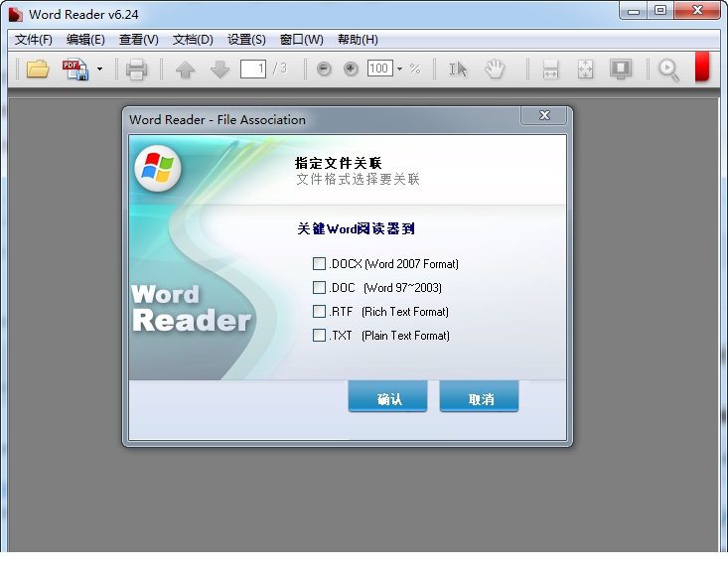728x574 pixels.
Task: Check the .RTF Rich Text Format box
Action: click(319, 311)
